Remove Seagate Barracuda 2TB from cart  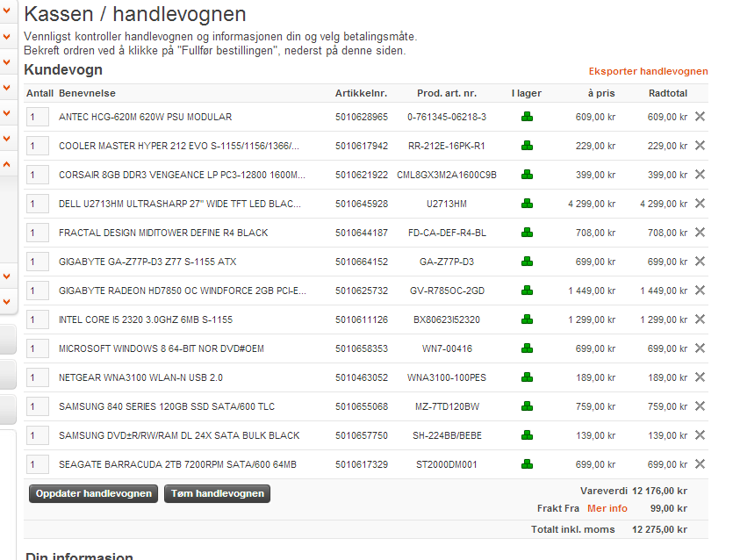(x=700, y=464)
